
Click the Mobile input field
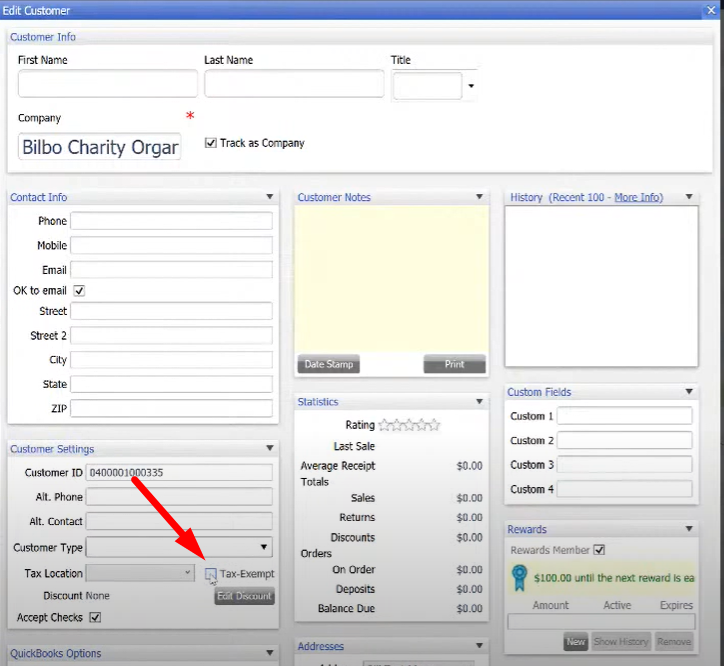tap(171, 245)
